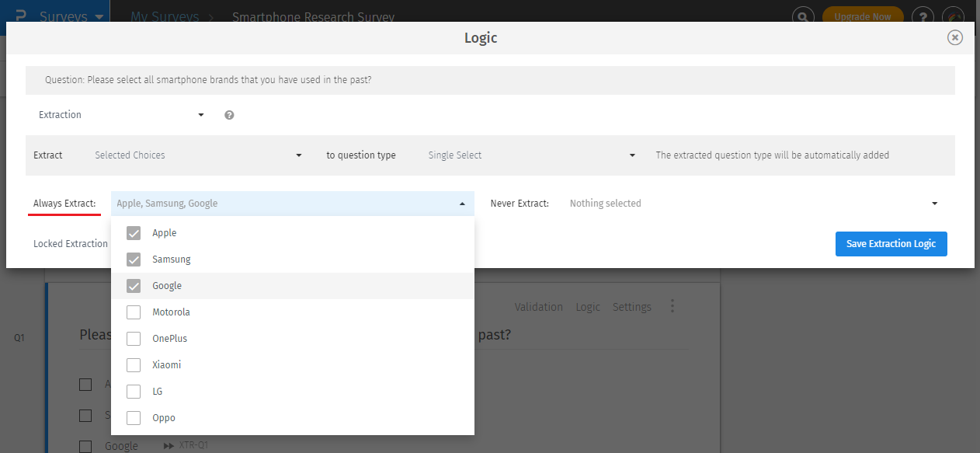The image size is (980, 453).
Task: Uncheck Samsung in Always Extract list
Action: [x=134, y=260]
